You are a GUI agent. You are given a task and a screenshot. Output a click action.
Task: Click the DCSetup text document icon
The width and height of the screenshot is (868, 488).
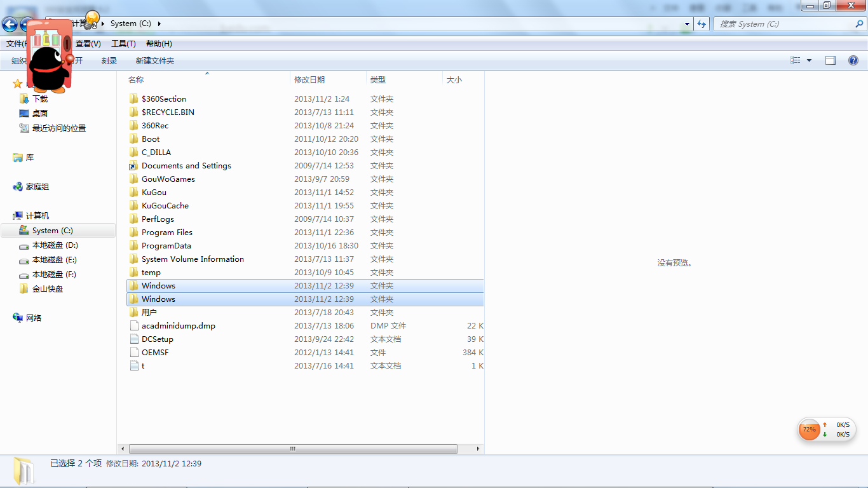[133, 339]
